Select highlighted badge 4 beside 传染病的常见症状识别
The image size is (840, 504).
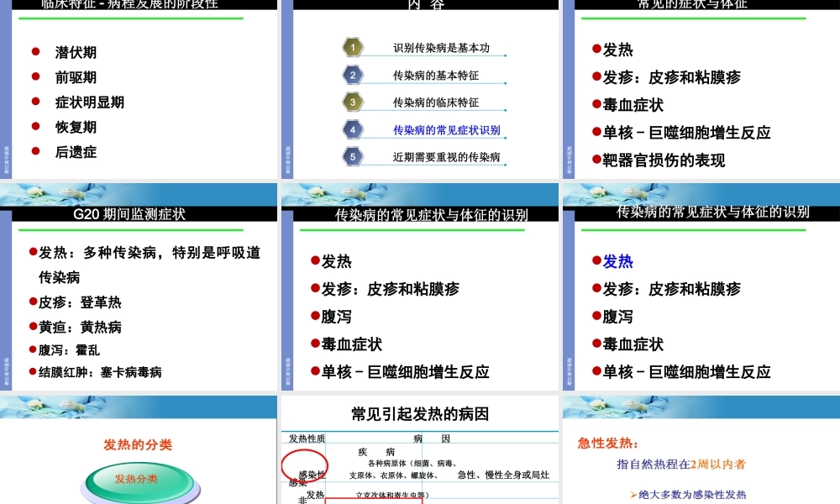pyautogui.click(x=354, y=129)
